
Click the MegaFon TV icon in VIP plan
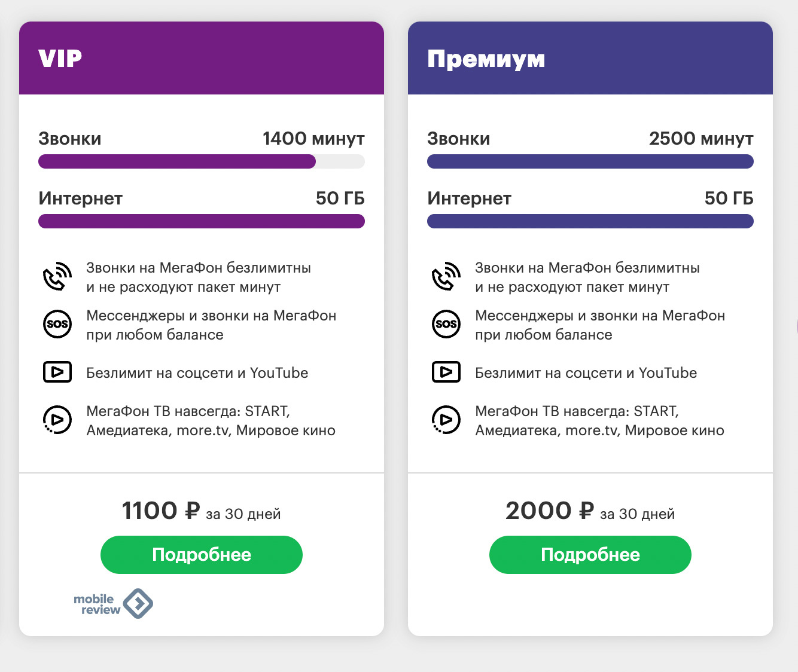[57, 420]
